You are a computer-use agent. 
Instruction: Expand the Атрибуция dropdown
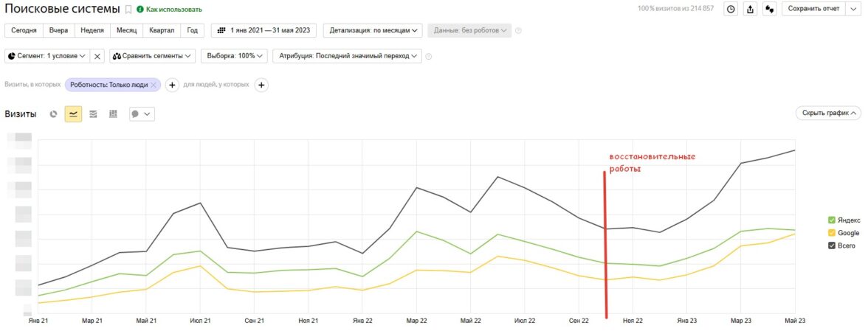point(346,56)
